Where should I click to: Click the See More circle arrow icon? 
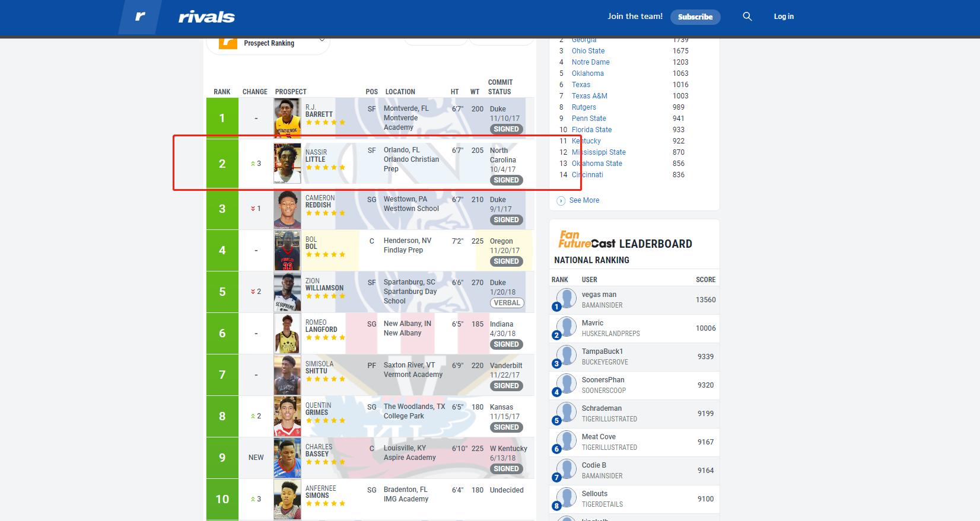(561, 200)
